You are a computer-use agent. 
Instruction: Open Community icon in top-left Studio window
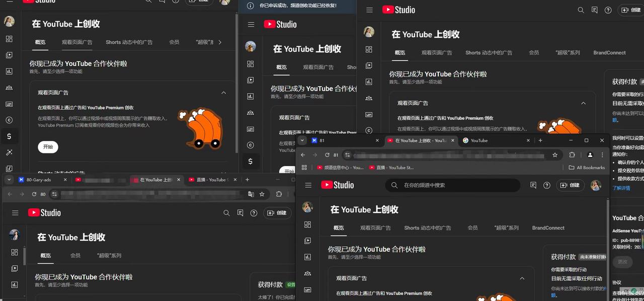click(x=9, y=88)
